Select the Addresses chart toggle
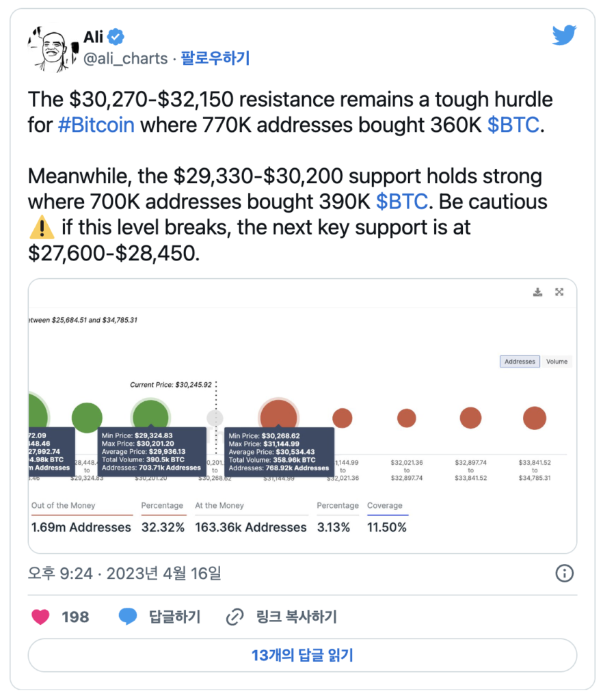The height and width of the screenshot is (700, 603). (520, 362)
